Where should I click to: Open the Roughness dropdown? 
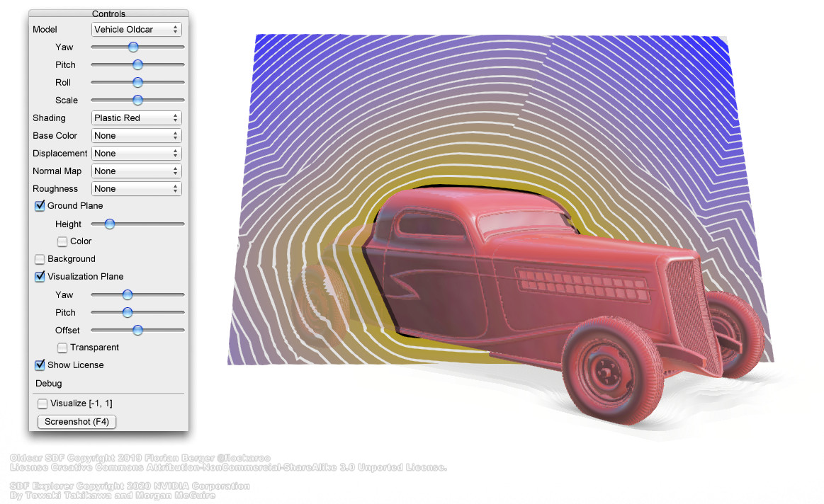[137, 188]
